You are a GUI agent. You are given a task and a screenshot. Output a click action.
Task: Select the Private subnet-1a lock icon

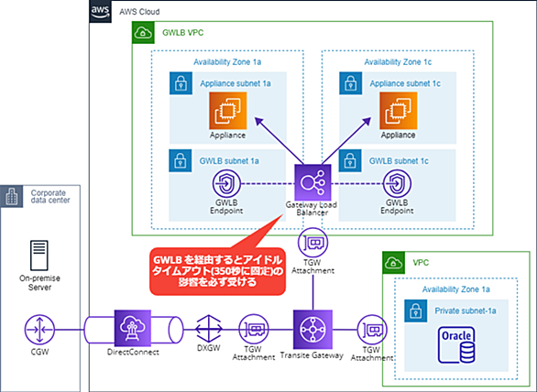click(416, 310)
